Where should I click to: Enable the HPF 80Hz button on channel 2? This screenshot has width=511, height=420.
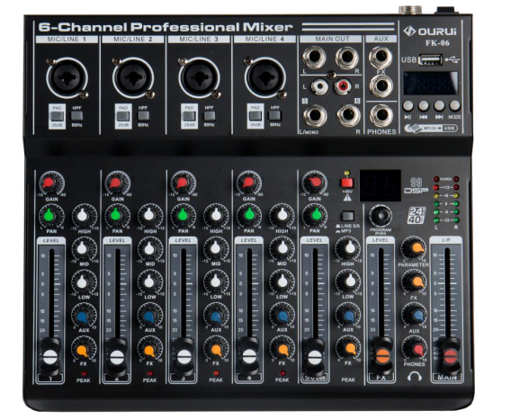(x=143, y=116)
